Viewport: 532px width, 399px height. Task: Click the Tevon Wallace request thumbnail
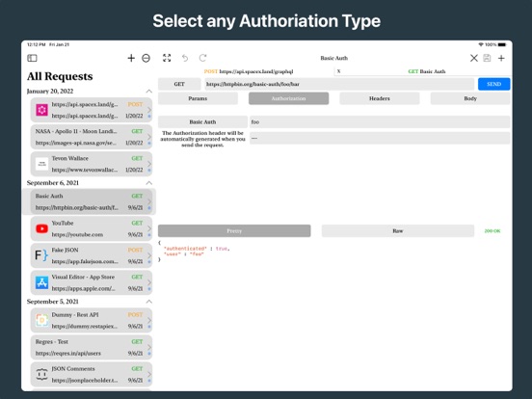(41, 164)
